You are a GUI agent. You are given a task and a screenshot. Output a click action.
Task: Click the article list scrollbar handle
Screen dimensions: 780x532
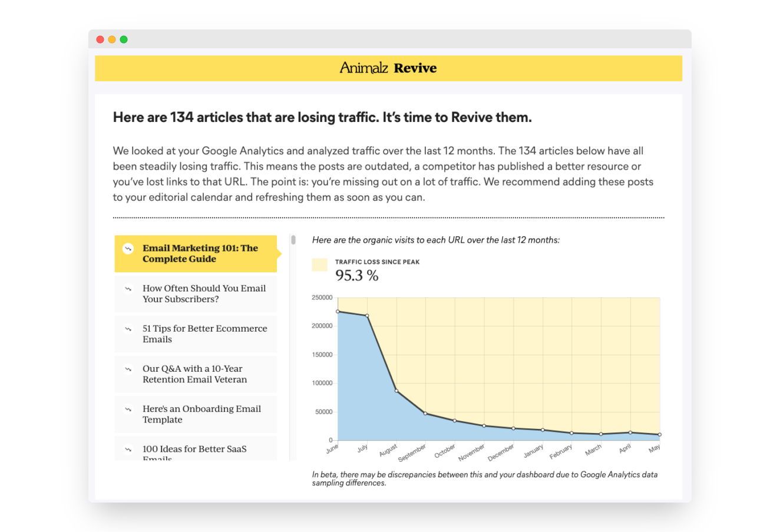(x=293, y=240)
